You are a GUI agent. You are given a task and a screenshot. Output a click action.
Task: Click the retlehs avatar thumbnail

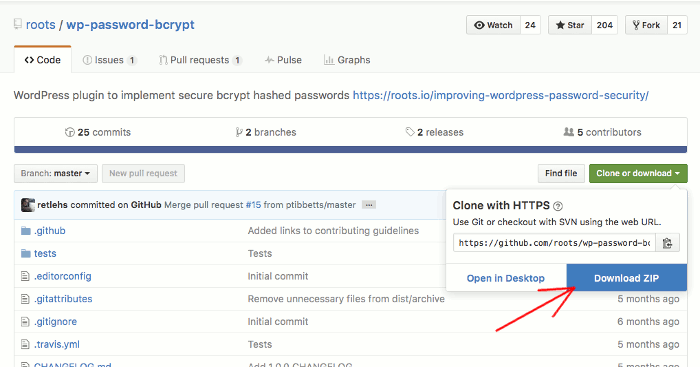point(28,205)
